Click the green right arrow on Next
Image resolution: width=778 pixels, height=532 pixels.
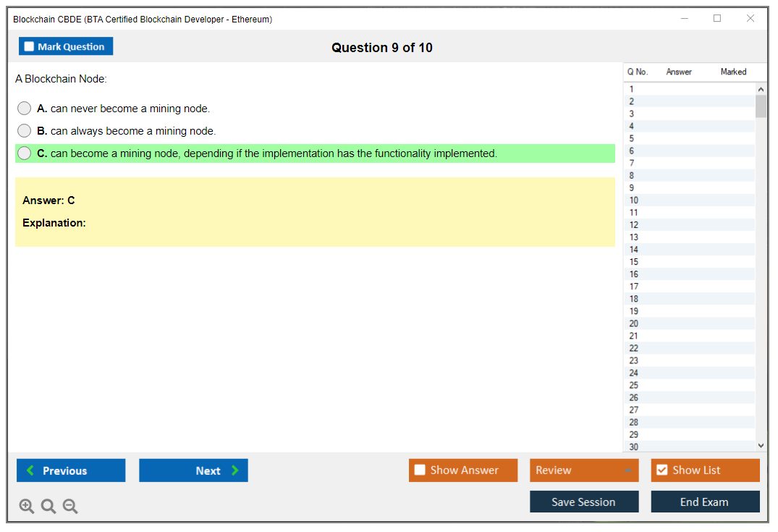pos(234,470)
